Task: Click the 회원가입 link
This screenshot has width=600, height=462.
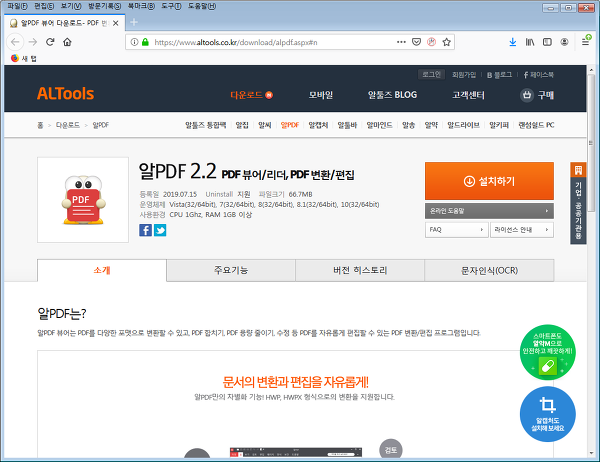Action: [464, 75]
